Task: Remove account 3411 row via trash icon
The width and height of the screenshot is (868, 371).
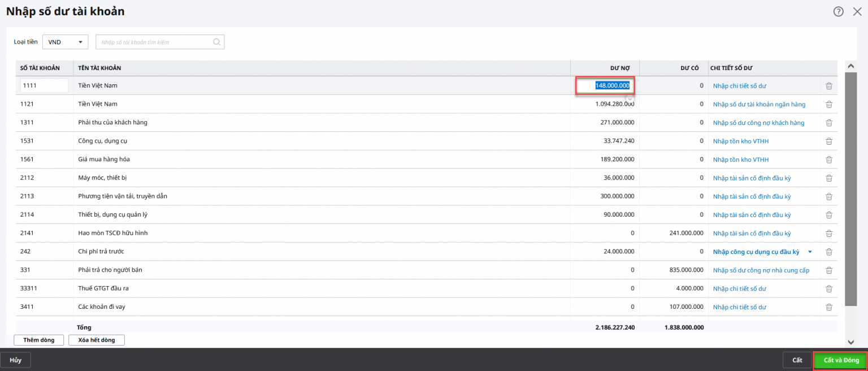Action: tap(829, 307)
